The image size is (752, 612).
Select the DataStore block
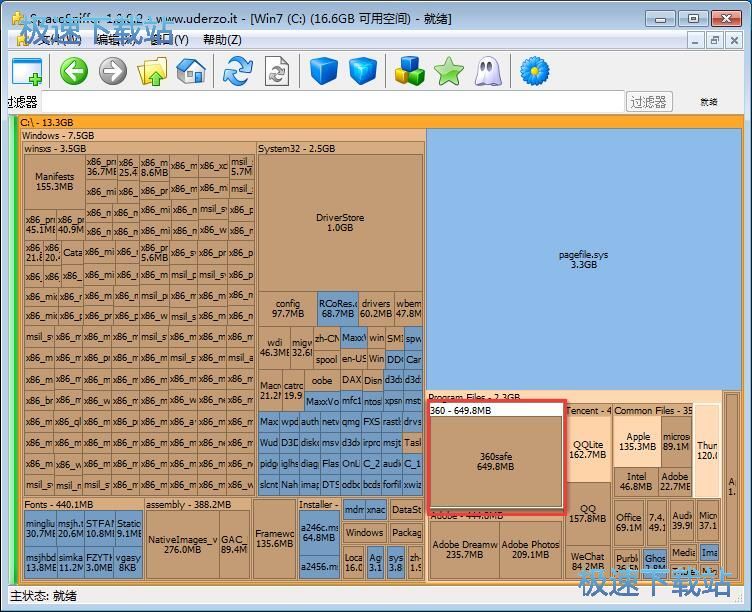(x=406, y=510)
